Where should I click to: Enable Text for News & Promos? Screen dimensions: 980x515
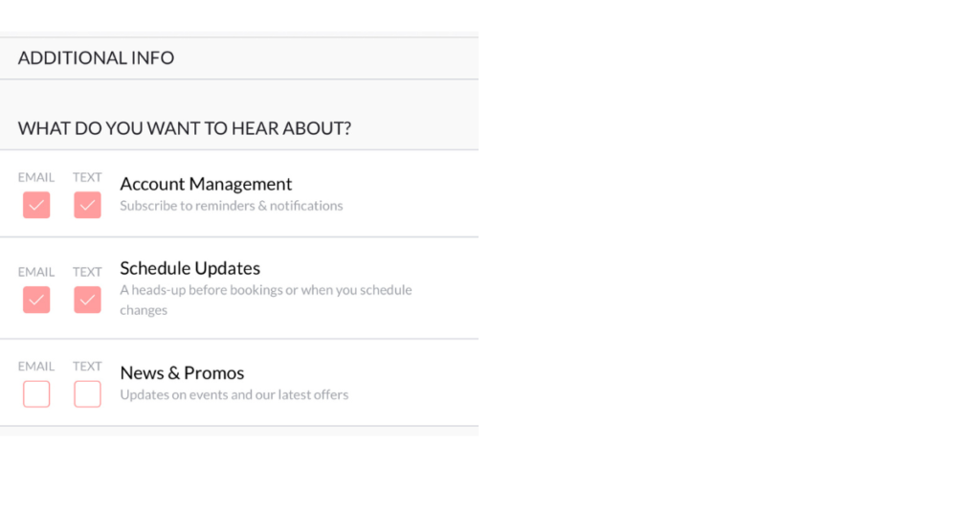pos(87,393)
